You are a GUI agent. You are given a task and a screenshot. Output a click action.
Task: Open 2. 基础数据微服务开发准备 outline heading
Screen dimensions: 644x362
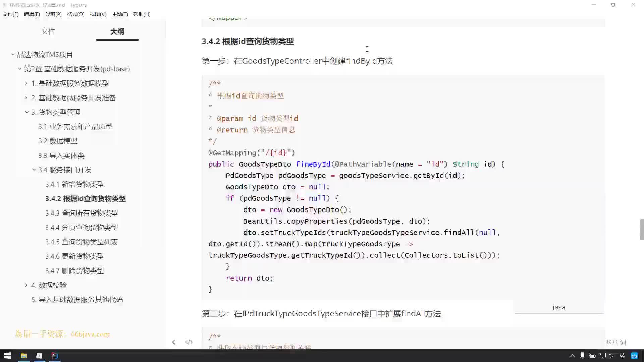click(73, 98)
